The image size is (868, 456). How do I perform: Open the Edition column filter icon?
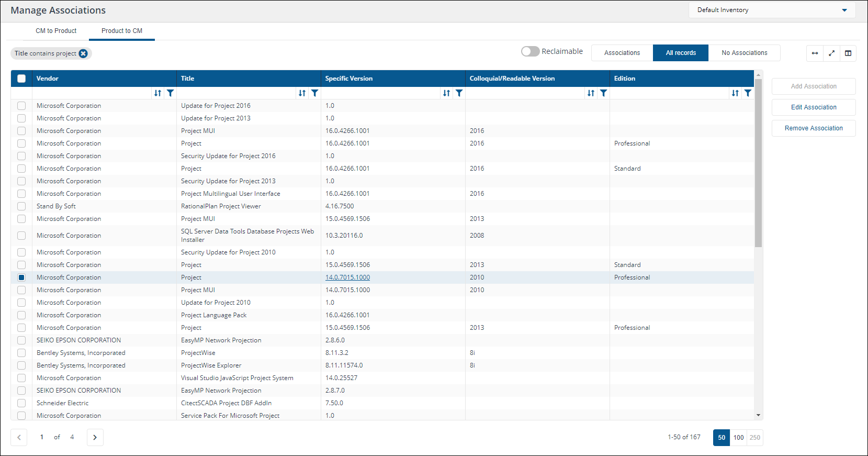(748, 93)
